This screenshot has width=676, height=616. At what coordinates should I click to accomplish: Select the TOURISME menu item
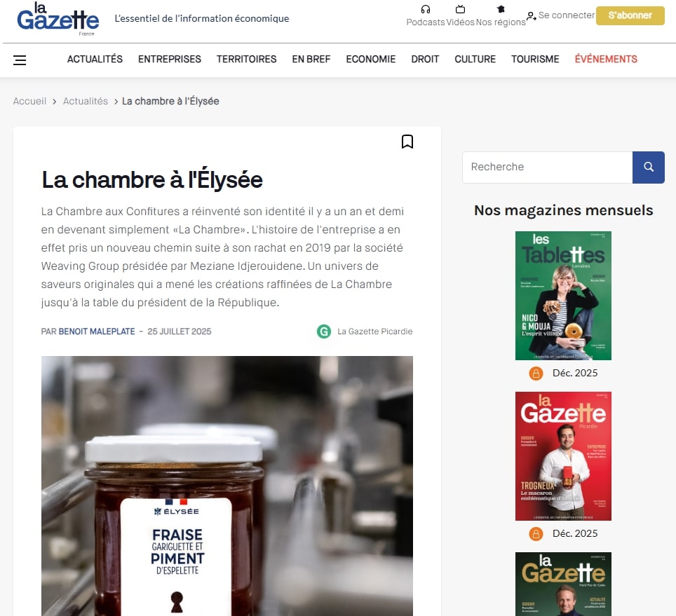point(535,59)
